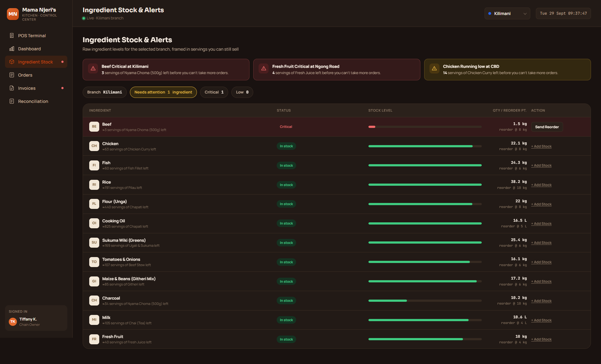Go to POS Terminal page

click(36, 36)
